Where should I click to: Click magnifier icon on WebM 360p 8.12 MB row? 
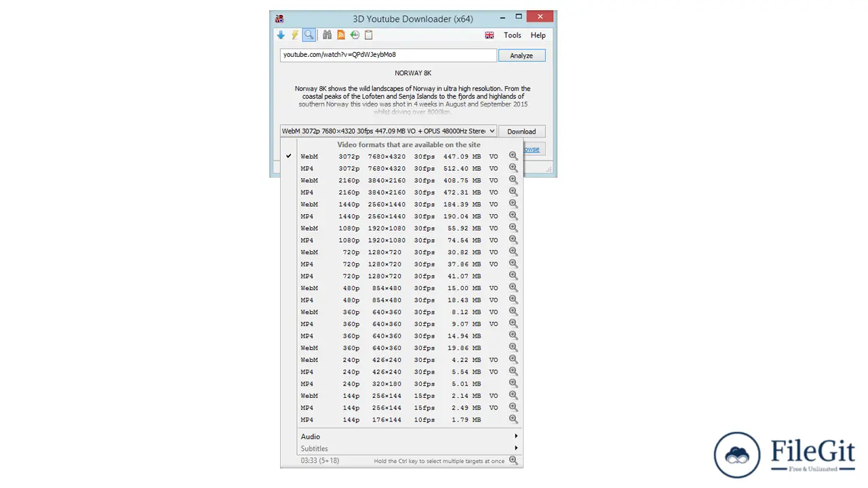(513, 312)
